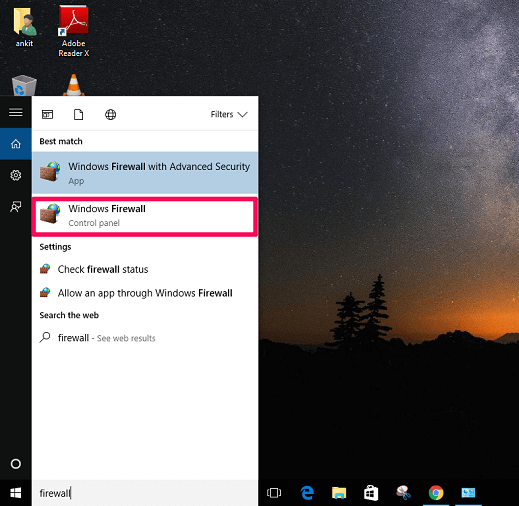
Task: Open the VLC media player desktop icon
Action: (74, 85)
